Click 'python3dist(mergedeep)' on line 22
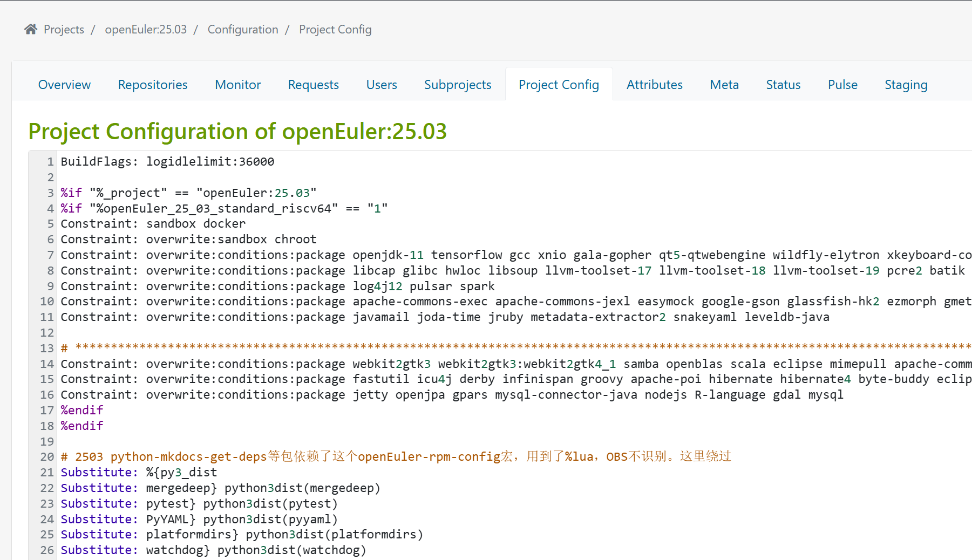972x560 pixels. click(x=303, y=488)
